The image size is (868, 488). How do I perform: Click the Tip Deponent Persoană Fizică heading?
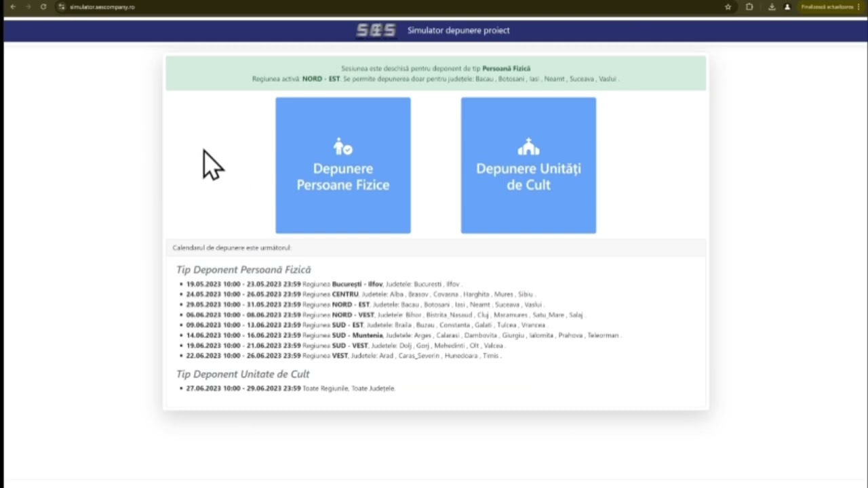[x=243, y=270]
